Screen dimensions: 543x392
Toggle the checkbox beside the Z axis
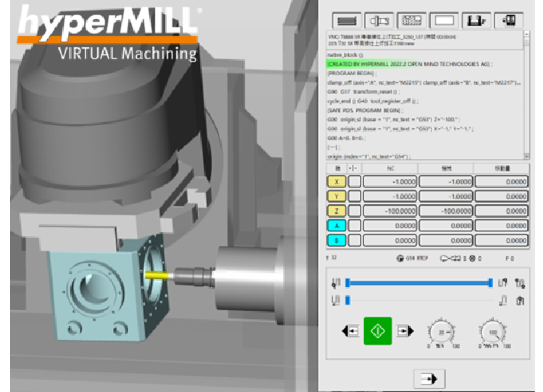355,211
